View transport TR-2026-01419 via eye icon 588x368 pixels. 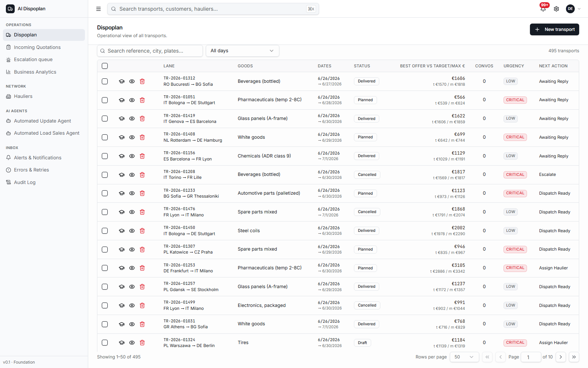click(132, 118)
